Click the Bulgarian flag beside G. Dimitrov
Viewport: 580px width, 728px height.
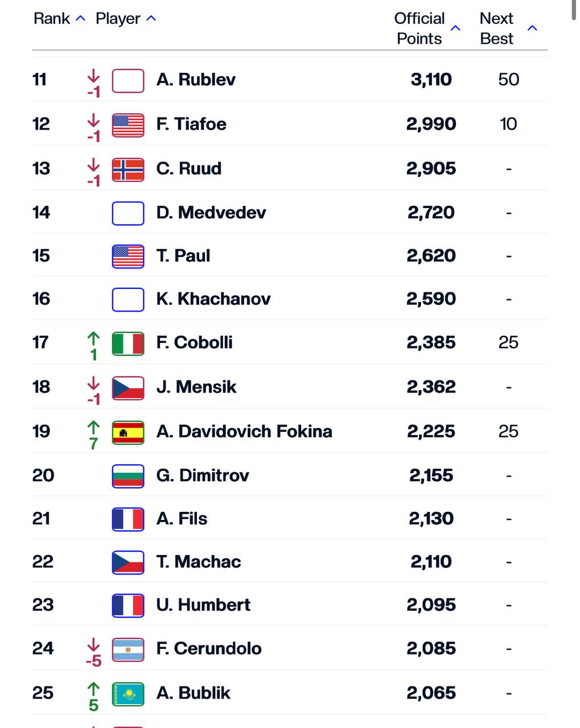point(128,476)
